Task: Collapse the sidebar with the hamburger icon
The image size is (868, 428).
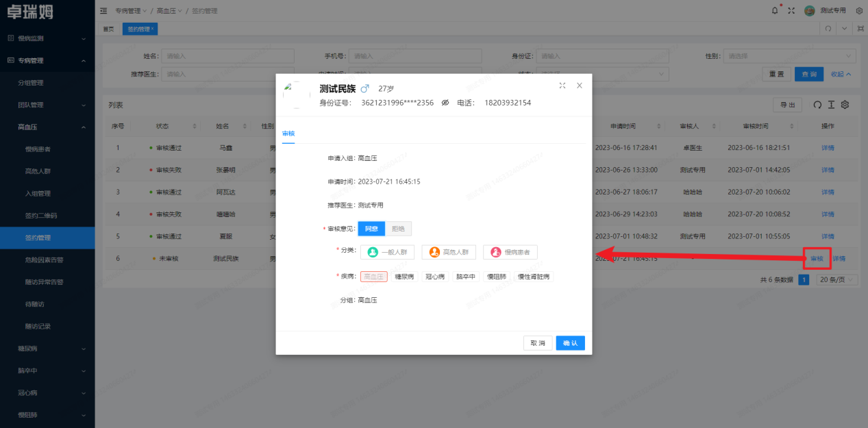Action: coord(103,11)
